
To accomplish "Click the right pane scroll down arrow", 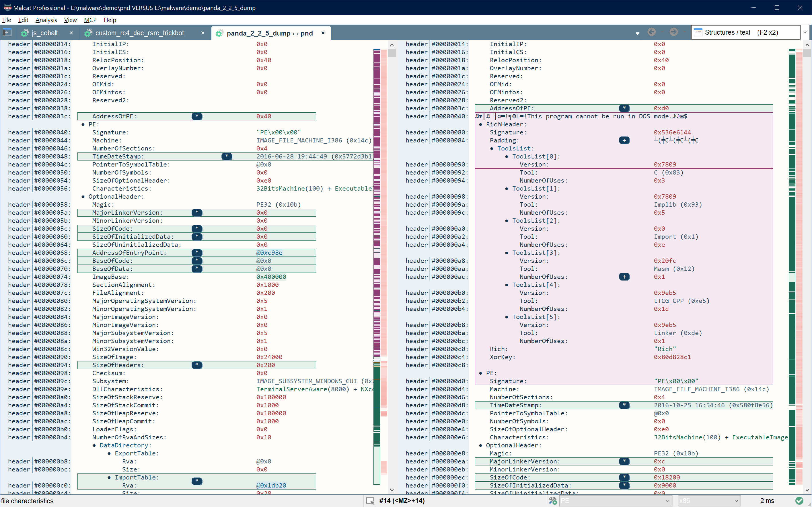I will (807, 490).
